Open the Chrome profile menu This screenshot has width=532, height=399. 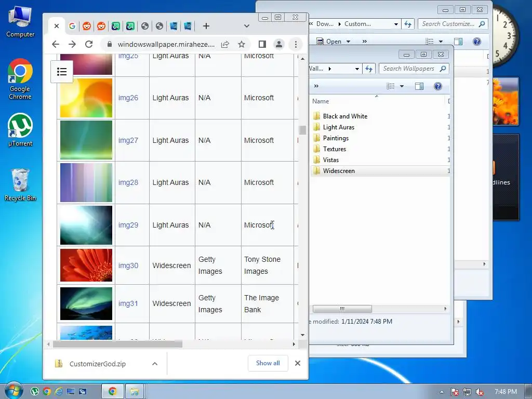[x=279, y=44]
